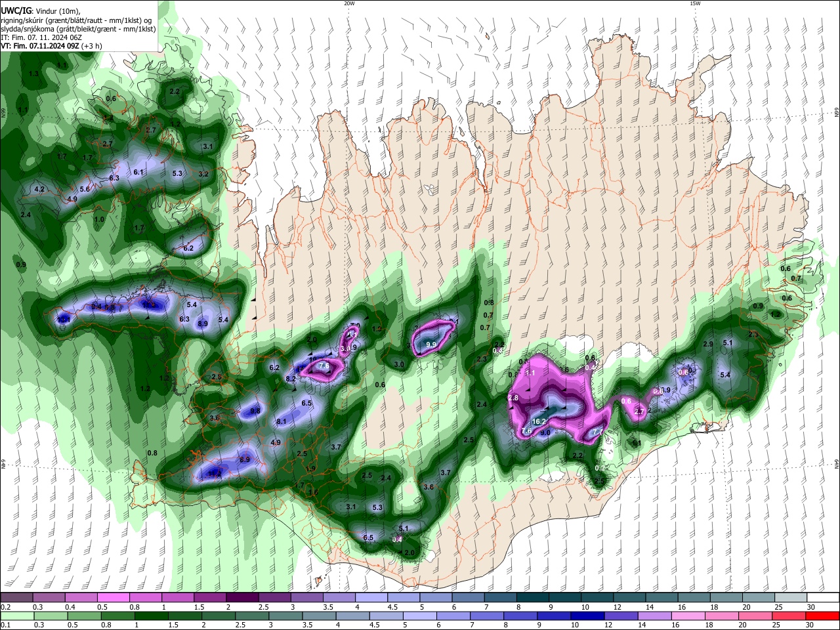Image resolution: width=840 pixels, height=630 pixels.
Task: Click the 8.1 precipitation value
Action: (x=282, y=421)
